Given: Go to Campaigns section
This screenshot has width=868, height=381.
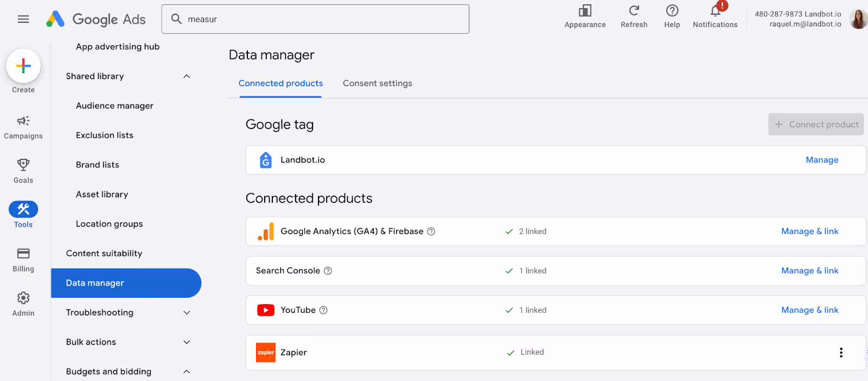Looking at the screenshot, I should [23, 127].
